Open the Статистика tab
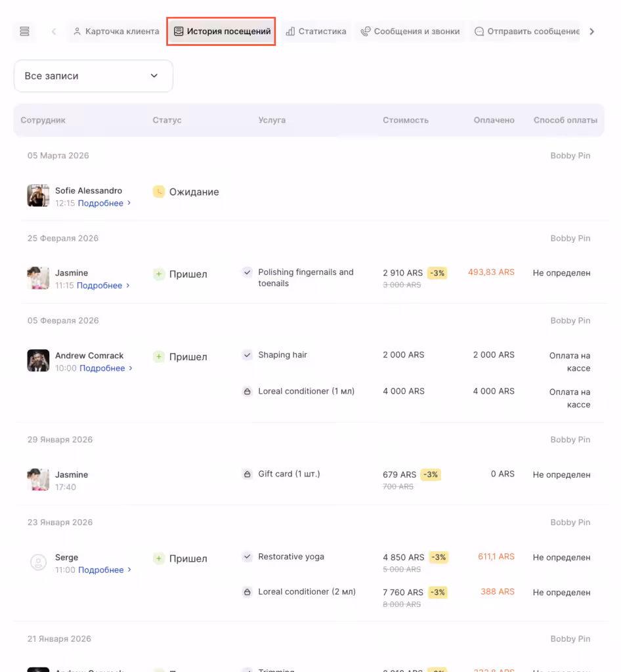Image resolution: width=621 pixels, height=672 pixels. (316, 31)
